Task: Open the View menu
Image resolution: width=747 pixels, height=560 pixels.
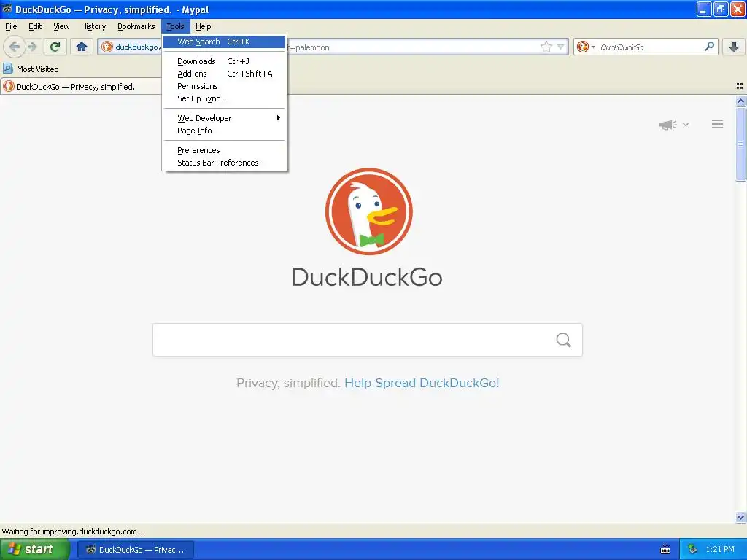Action: pos(61,26)
